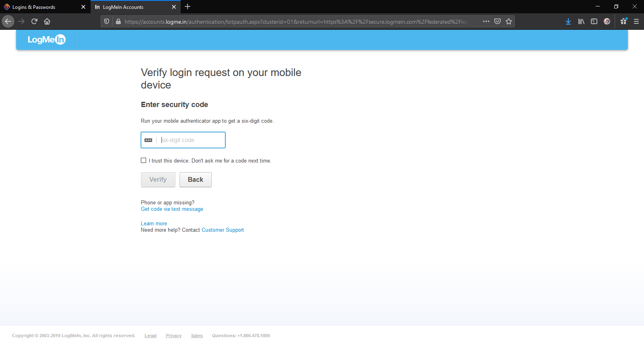Open the Library menu
Image resolution: width=644 pixels, height=346 pixels.
[581, 21]
